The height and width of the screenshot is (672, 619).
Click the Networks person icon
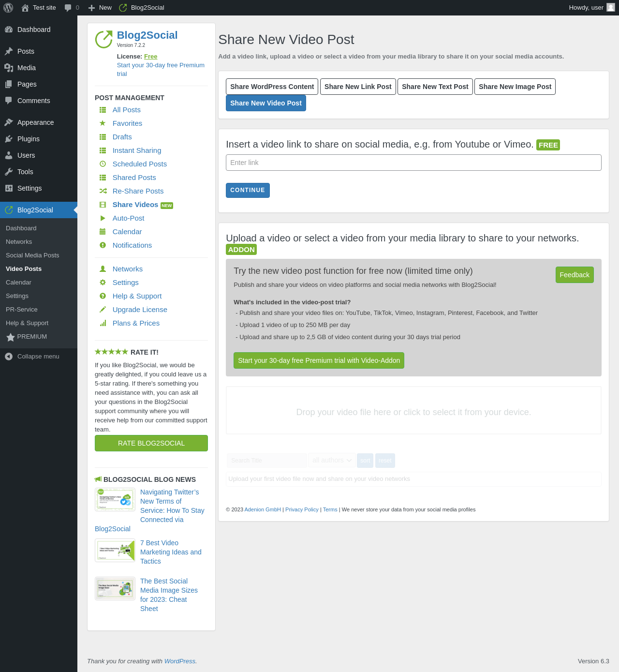[103, 269]
